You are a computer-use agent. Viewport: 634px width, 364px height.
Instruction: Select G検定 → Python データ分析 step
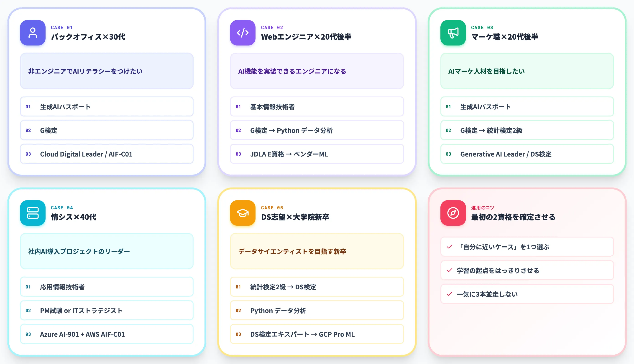[317, 130]
